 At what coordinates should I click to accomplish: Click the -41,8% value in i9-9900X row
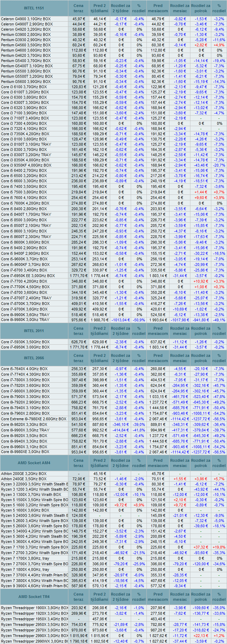pyautogui.click(x=139, y=430)
